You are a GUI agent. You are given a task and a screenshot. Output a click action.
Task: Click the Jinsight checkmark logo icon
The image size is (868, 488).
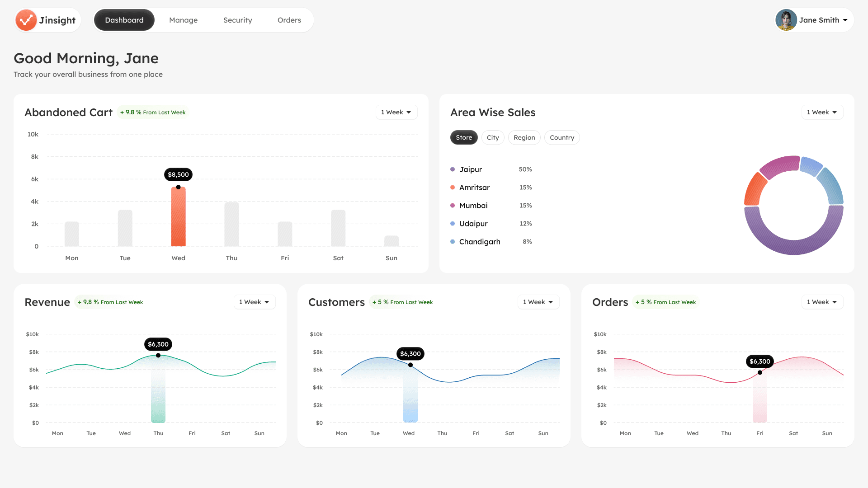[26, 20]
